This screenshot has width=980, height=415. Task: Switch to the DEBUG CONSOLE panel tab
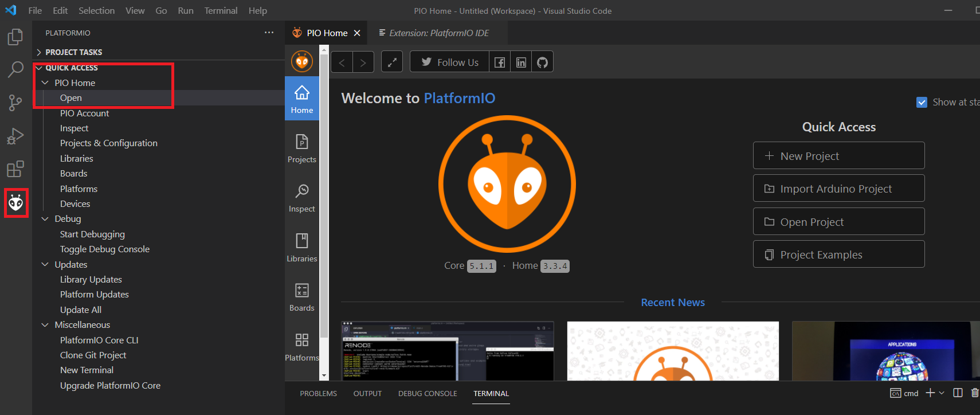428,393
